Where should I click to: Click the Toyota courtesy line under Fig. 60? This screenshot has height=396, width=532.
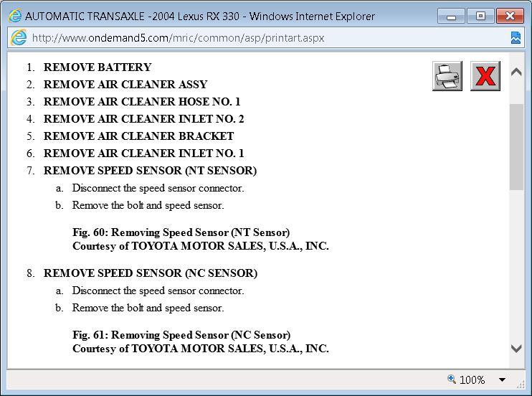(x=201, y=246)
